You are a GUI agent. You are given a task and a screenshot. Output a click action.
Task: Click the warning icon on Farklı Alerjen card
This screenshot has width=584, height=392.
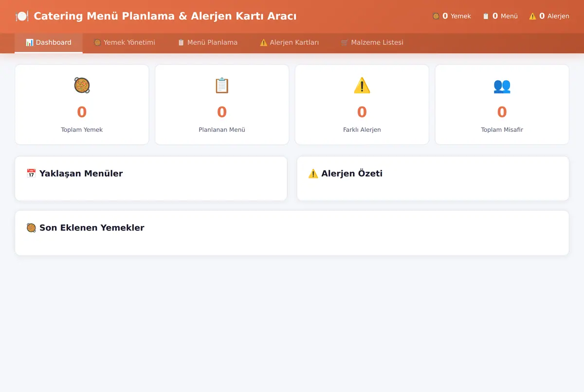pyautogui.click(x=362, y=86)
